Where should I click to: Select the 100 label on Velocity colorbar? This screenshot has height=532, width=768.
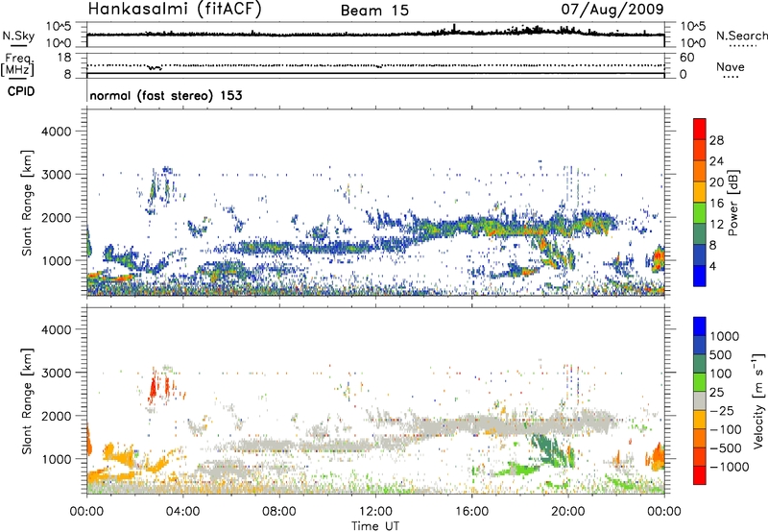point(721,374)
